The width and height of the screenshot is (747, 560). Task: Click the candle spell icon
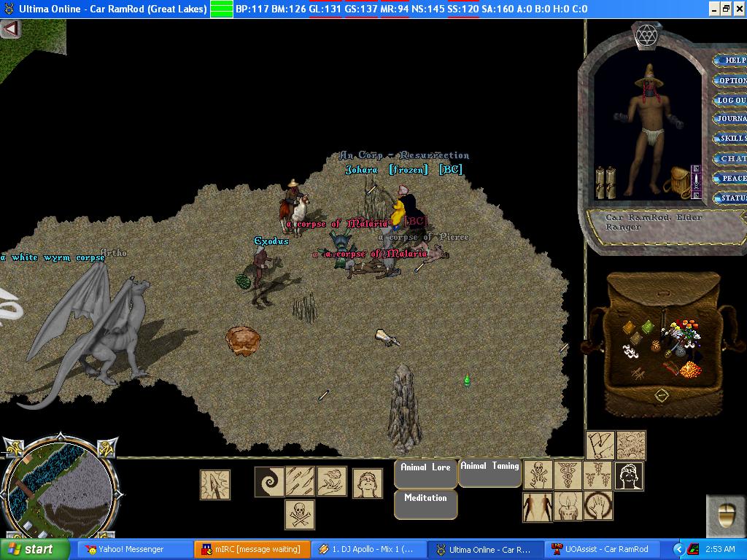pos(568,506)
